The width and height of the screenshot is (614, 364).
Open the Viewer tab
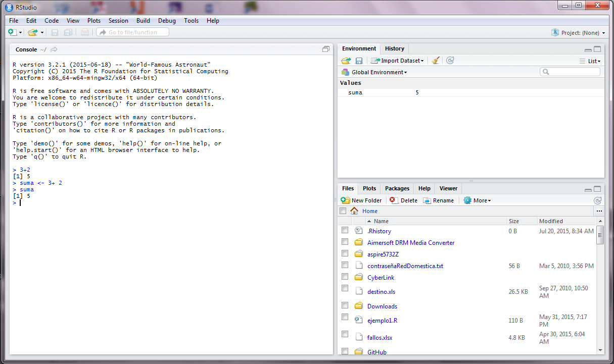(x=448, y=188)
